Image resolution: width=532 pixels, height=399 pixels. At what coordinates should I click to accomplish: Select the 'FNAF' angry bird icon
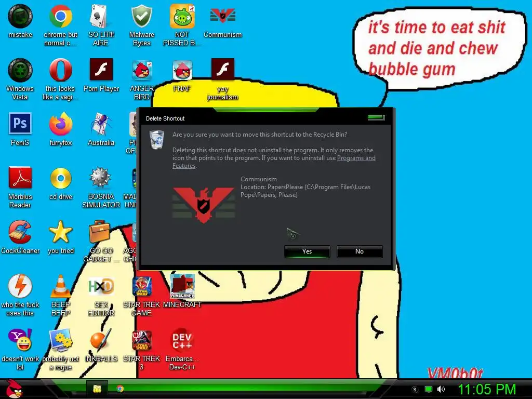coord(182,70)
